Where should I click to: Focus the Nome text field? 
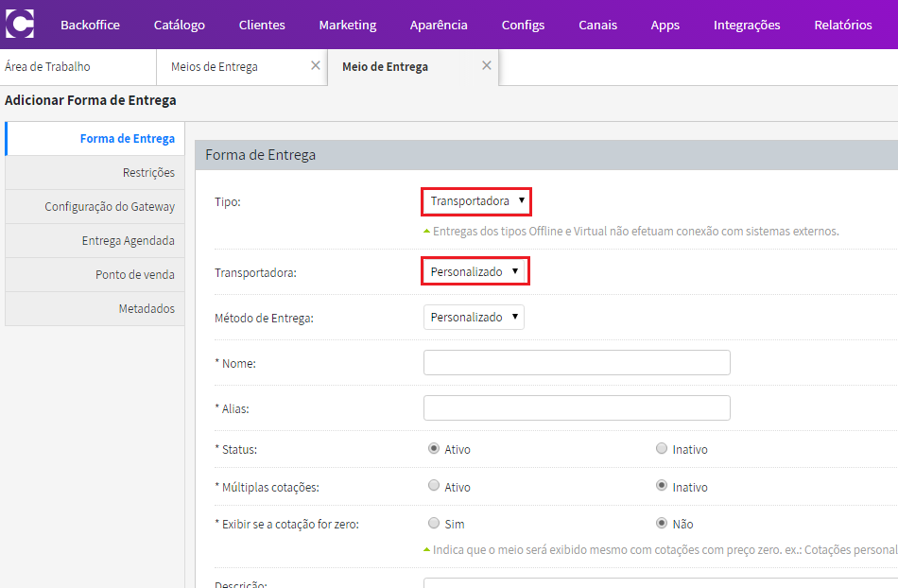577,362
